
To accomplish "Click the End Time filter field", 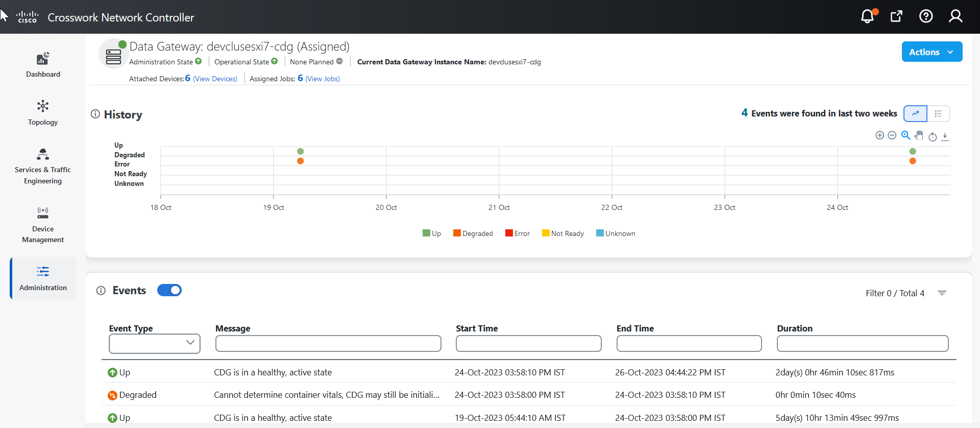I will (x=689, y=344).
